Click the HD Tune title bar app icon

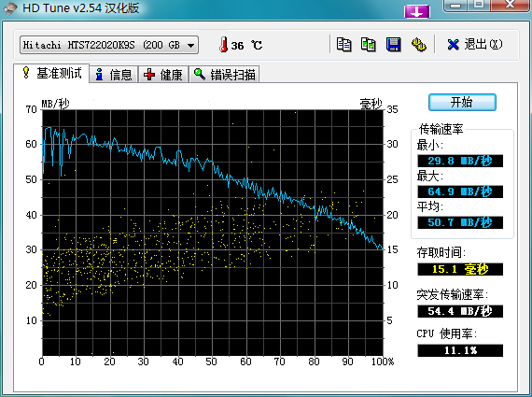(x=10, y=8)
